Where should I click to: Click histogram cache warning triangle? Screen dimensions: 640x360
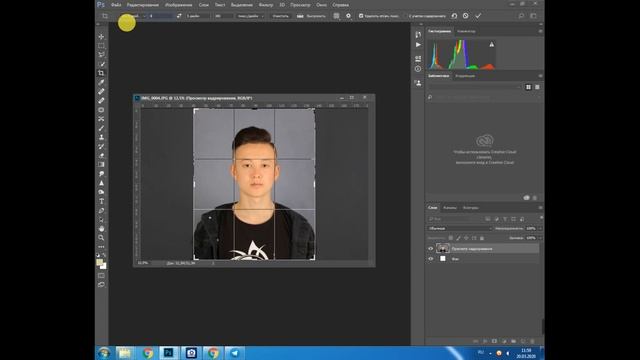492,44
